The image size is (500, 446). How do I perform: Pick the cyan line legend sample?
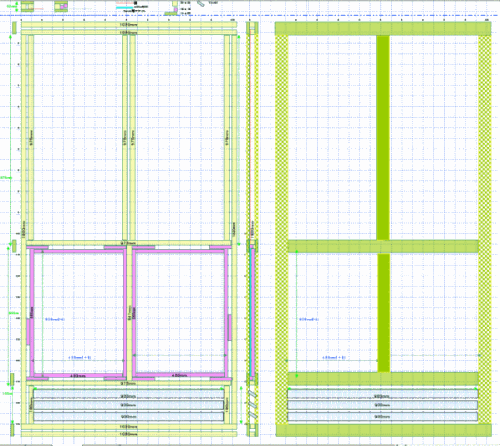(125, 6)
